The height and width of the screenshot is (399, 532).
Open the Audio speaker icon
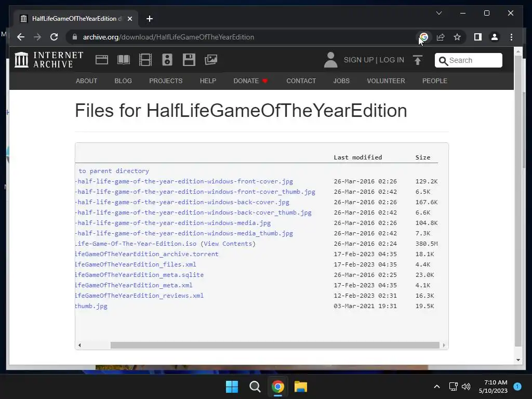pos(167,60)
